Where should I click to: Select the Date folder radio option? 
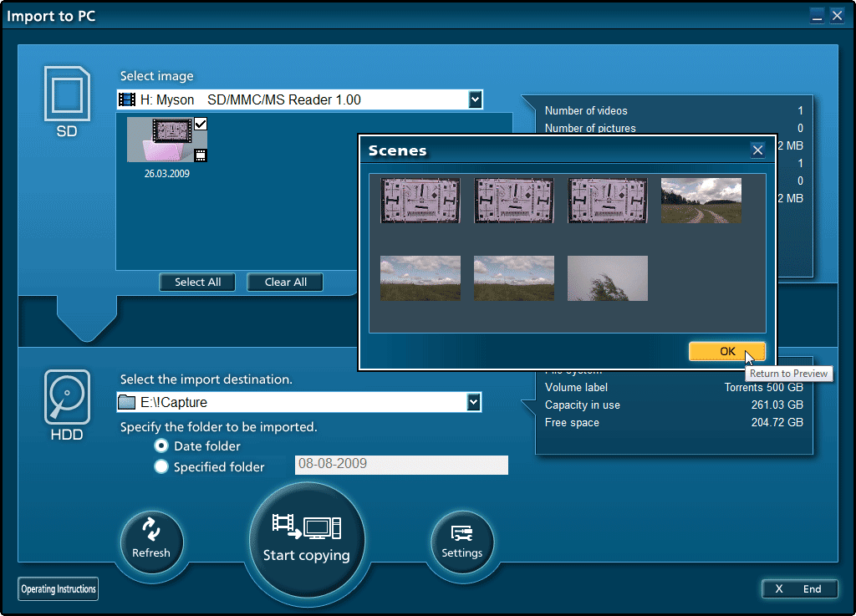coord(161,445)
